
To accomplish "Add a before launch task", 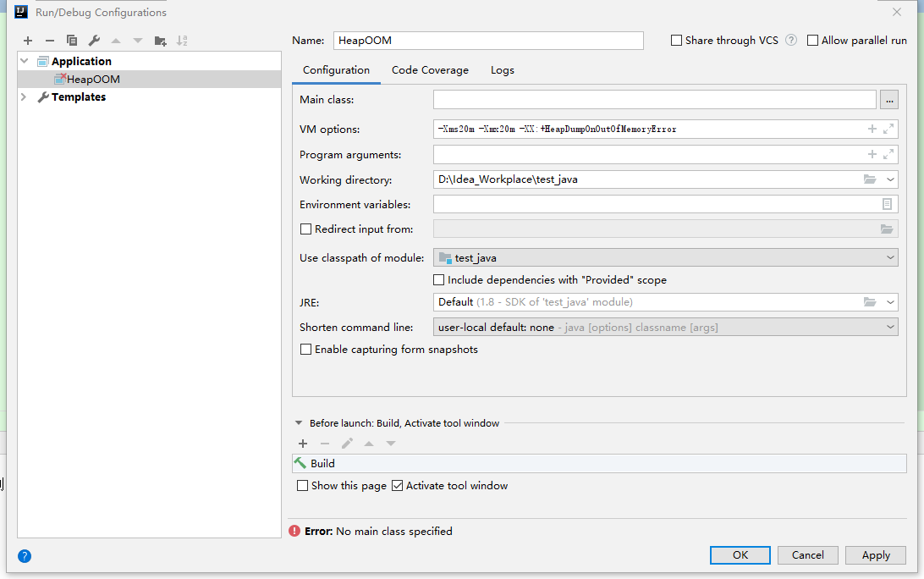I will point(303,444).
